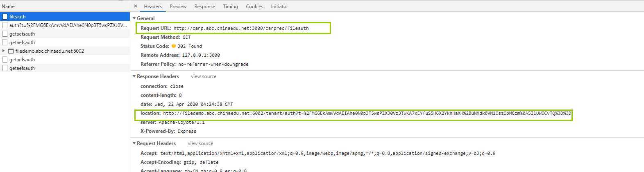
Task: Expand the filedemo.abc.chinaedu.net:6002 request group
Action: pos(4,51)
